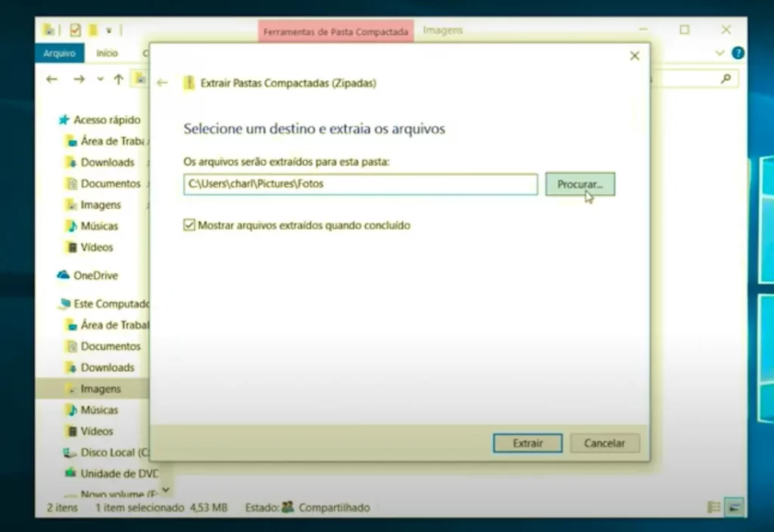Viewport: 774px width, 532px height.
Task: Open the File Explorer help icon
Action: click(x=738, y=53)
